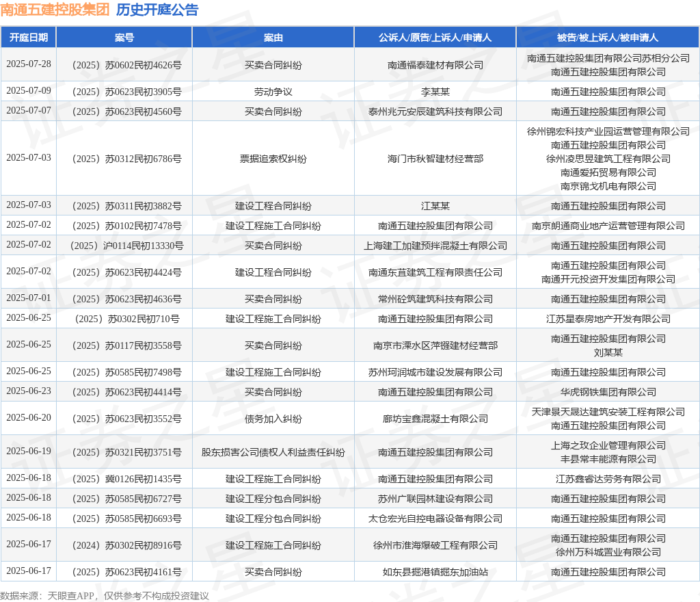Click defendant 华虎钢铁集团有限公司
Image resolution: width=700 pixels, height=602 pixels.
pos(608,392)
